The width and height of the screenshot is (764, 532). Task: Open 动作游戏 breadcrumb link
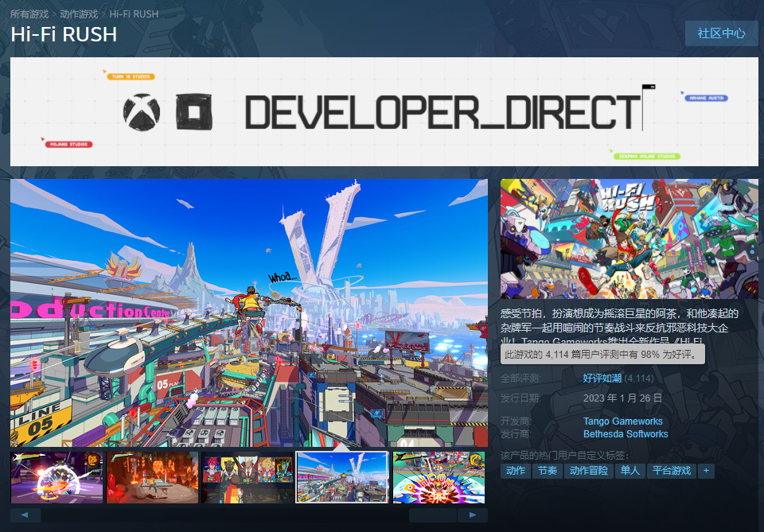79,14
